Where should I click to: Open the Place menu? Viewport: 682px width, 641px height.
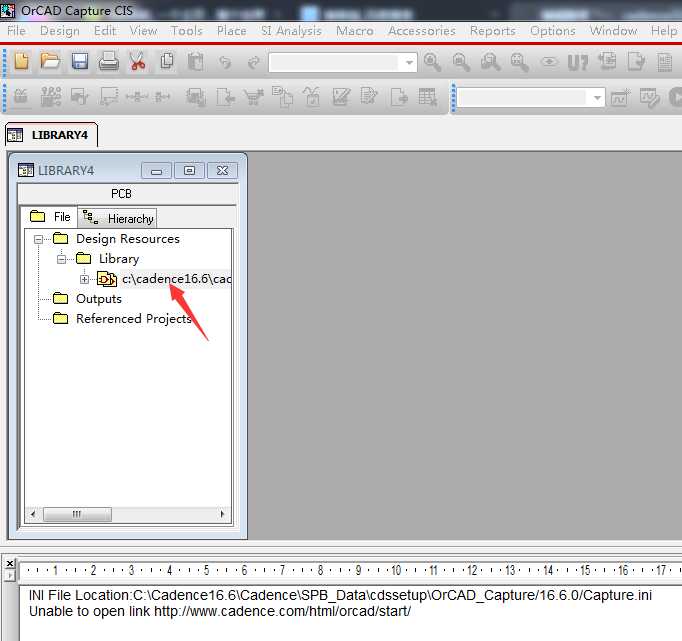232,31
